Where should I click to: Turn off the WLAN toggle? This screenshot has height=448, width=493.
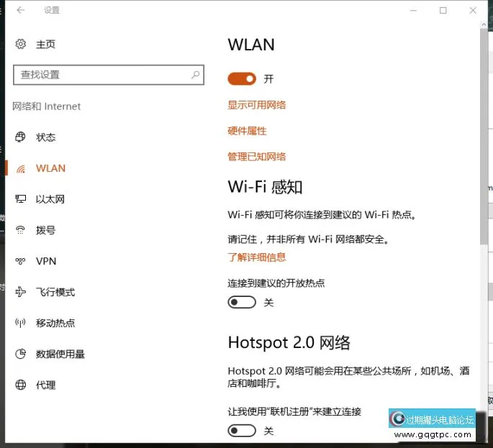click(x=242, y=79)
